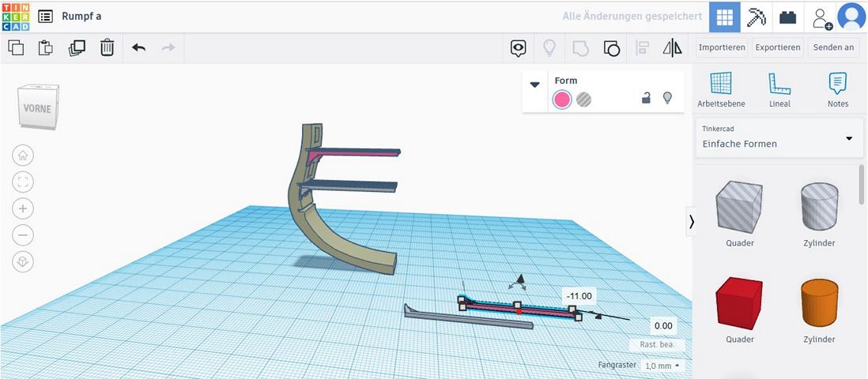868x379 pixels.
Task: Open the Notes tool
Action: click(837, 89)
